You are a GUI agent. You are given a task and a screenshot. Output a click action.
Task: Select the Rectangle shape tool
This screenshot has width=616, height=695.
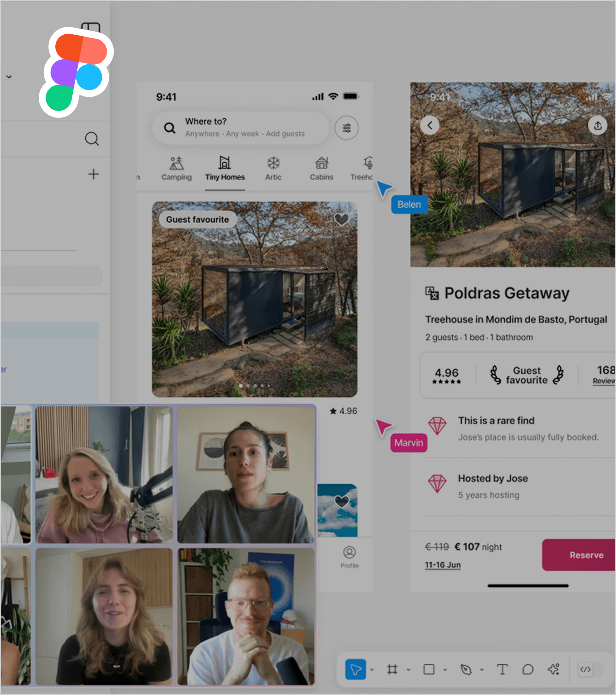(x=429, y=669)
